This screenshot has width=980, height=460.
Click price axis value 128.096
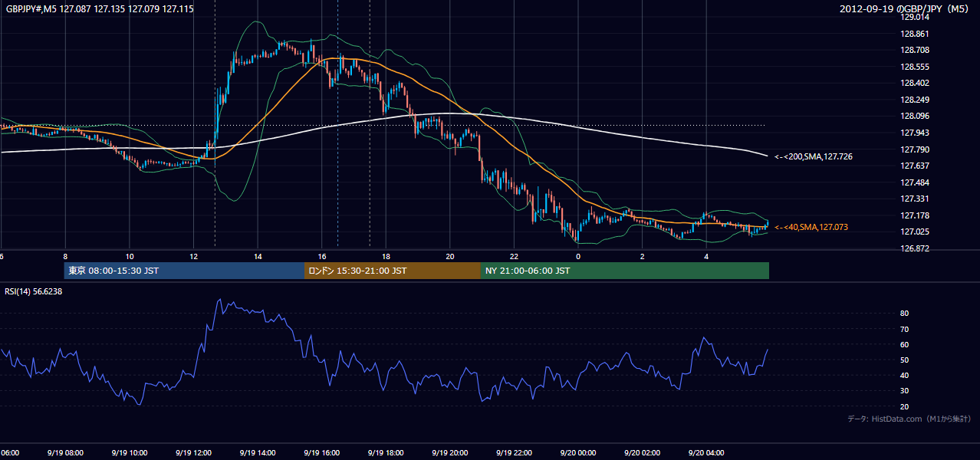[915, 116]
